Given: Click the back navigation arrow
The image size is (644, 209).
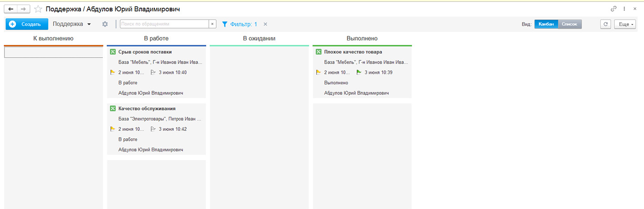Looking at the screenshot, I should 10,9.
